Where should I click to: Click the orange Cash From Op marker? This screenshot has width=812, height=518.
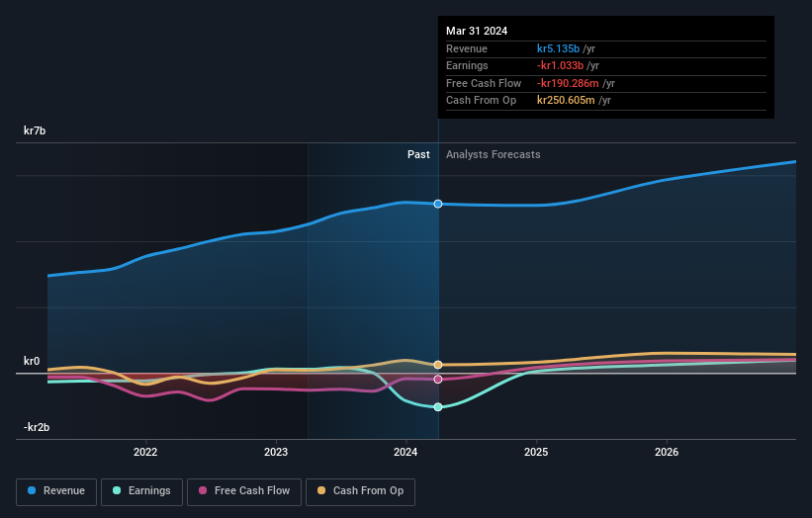[x=438, y=365]
